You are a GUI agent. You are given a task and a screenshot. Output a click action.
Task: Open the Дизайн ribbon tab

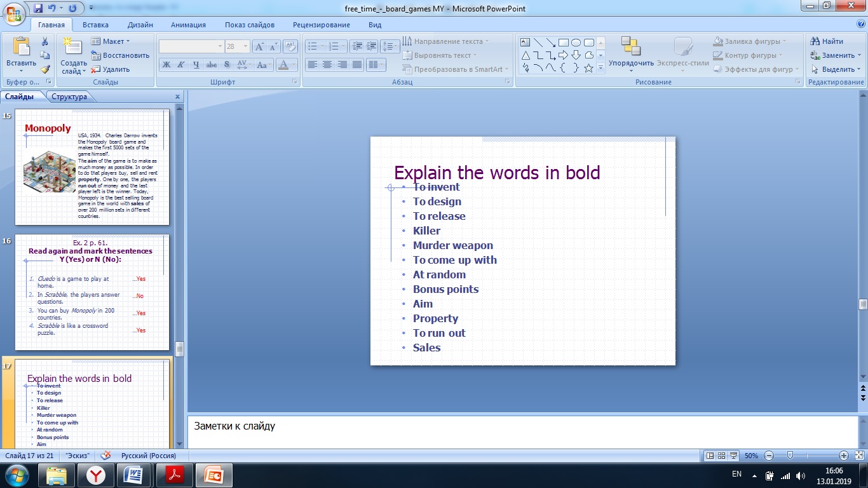pos(140,25)
